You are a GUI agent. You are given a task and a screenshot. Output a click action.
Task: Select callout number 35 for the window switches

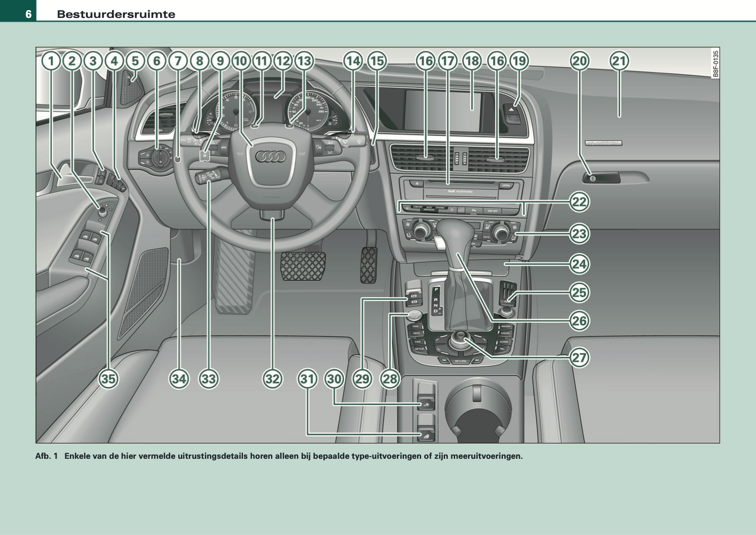[x=108, y=379]
